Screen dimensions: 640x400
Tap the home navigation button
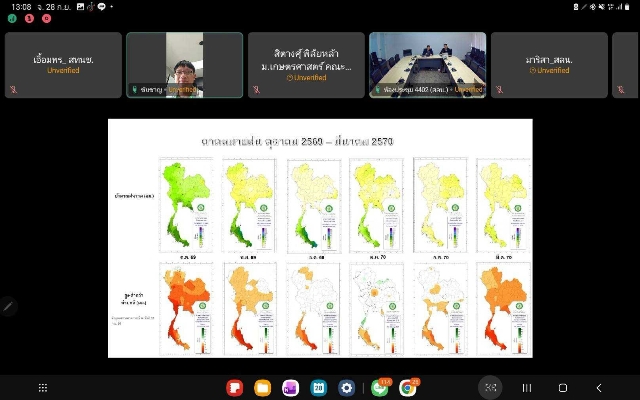[563, 388]
